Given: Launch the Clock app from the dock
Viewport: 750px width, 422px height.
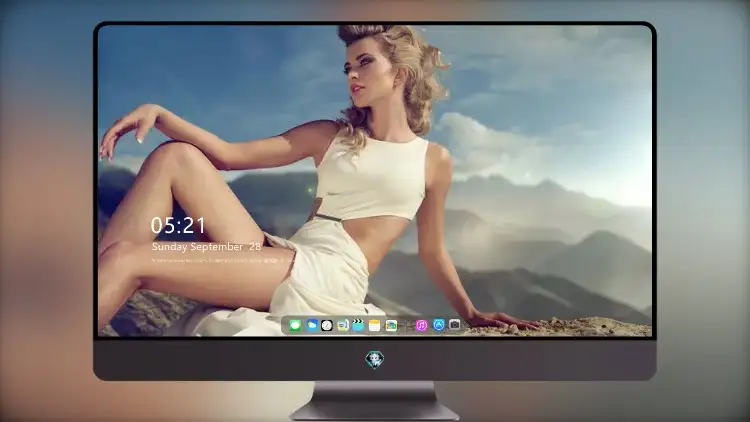Looking at the screenshot, I should pyautogui.click(x=327, y=325).
